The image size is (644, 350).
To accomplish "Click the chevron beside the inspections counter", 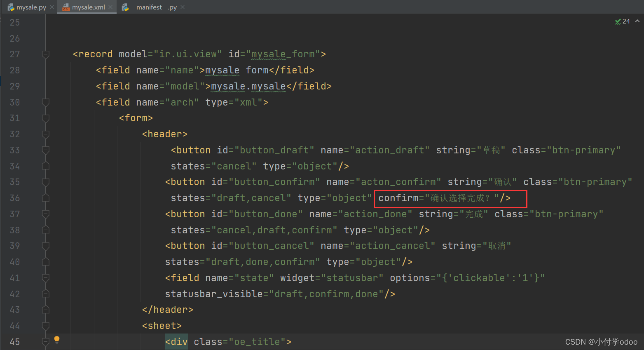I will [637, 21].
